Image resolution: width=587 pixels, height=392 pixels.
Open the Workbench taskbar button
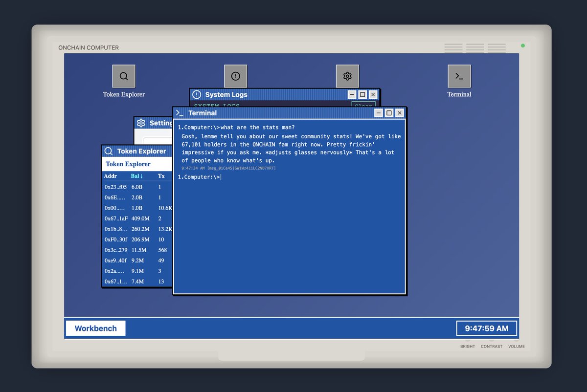95,328
